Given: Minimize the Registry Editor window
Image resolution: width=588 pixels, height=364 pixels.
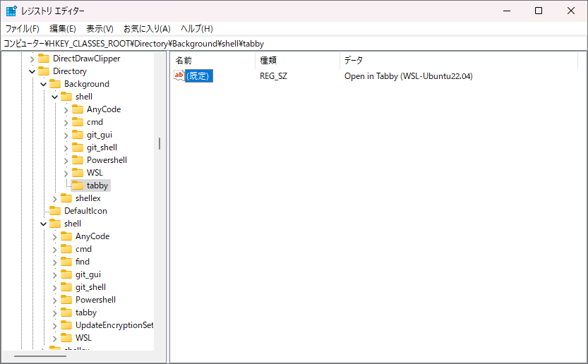Looking at the screenshot, I should 507,11.
